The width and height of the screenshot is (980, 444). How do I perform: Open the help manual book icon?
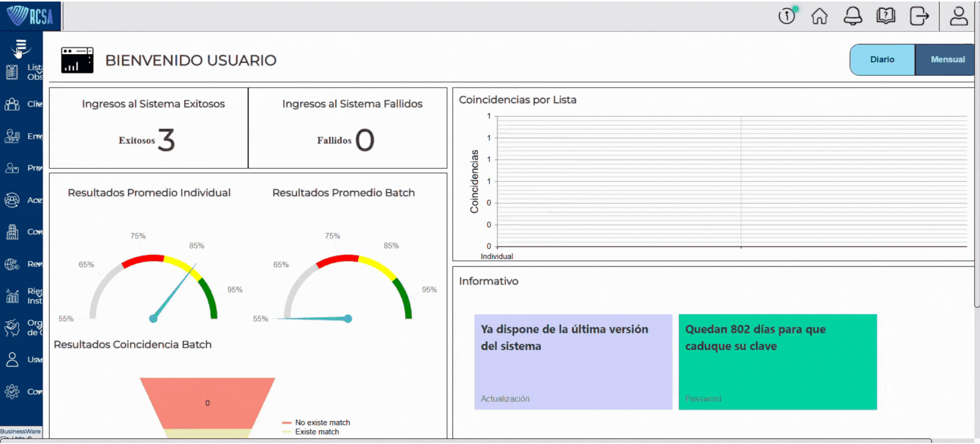[x=886, y=16]
